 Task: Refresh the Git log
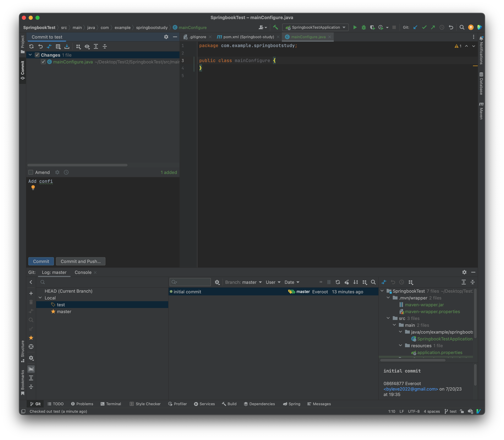[x=338, y=282]
